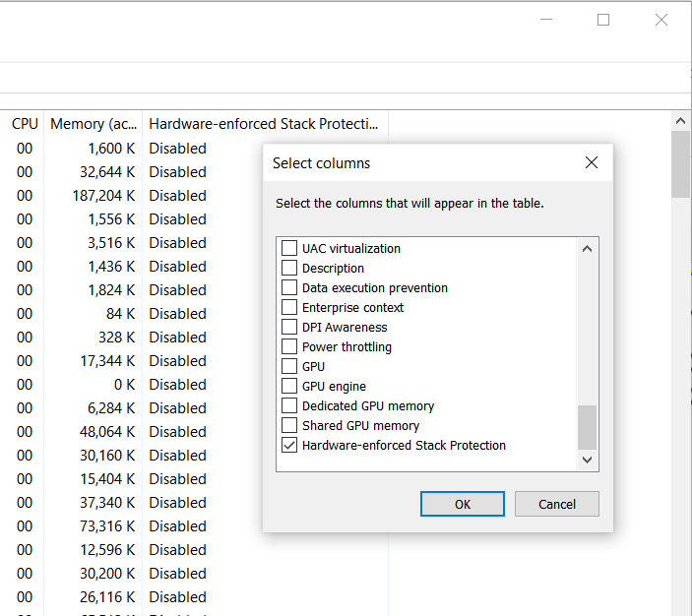Click CPU value 00 in 1,600 K row
Image resolution: width=692 pixels, height=616 pixels.
[x=25, y=149]
